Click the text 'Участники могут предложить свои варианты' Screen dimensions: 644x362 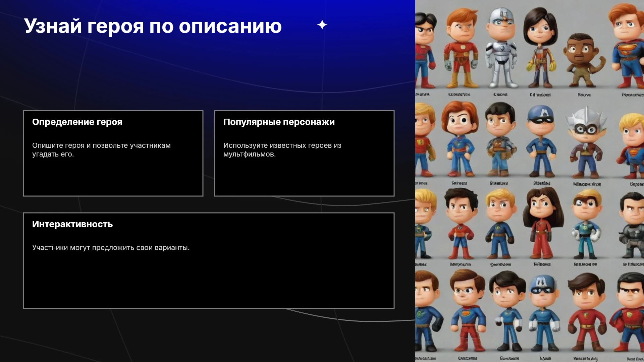coord(111,248)
